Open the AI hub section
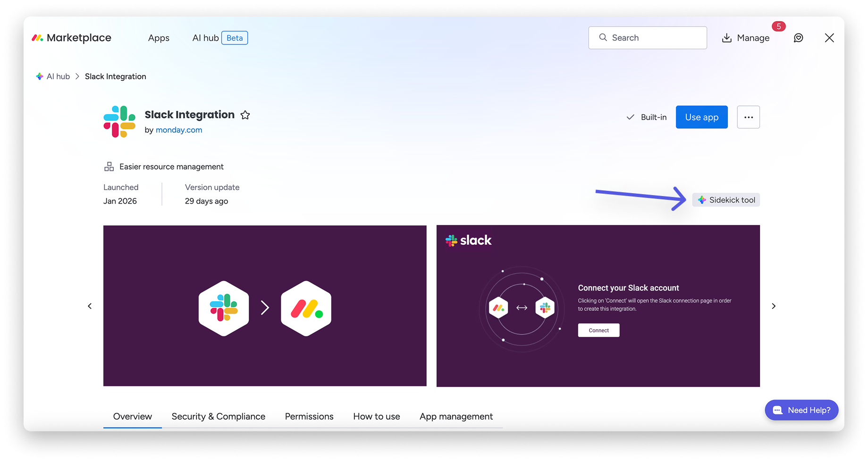868x462 pixels. [205, 38]
